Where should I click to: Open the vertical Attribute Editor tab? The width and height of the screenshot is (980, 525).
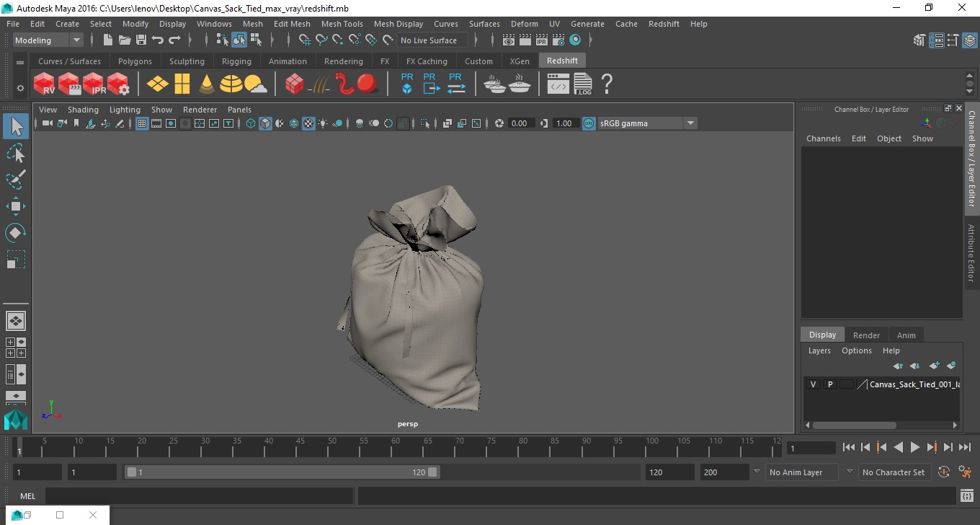(x=971, y=252)
